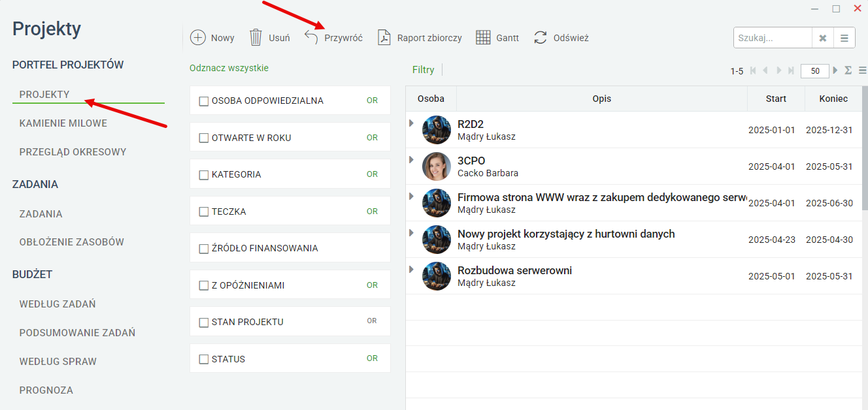Open WEDŁUG SPRAW budget view
Image resolution: width=868 pixels, height=410 pixels.
(x=58, y=361)
